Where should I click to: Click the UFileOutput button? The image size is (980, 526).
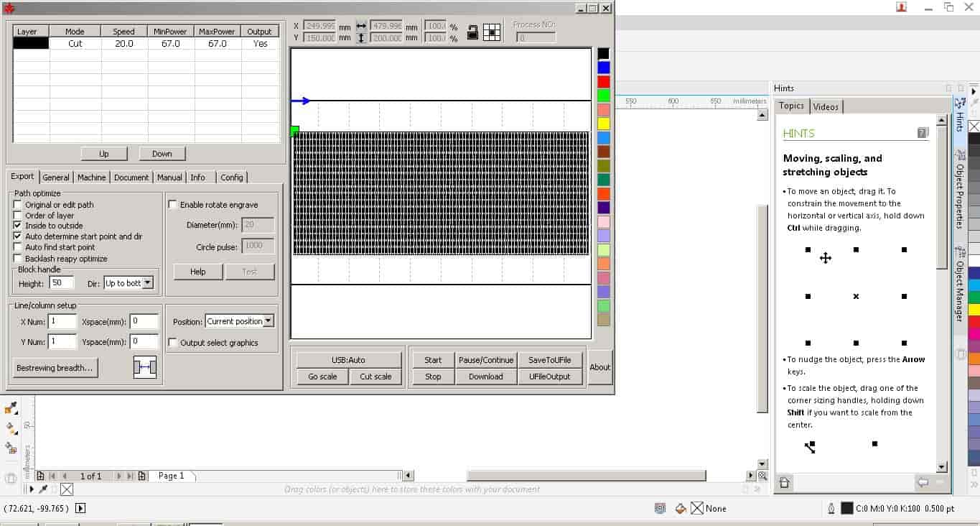(550, 377)
